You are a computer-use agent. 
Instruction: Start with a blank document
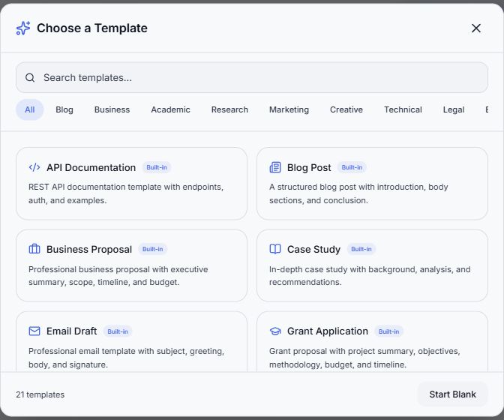pos(452,394)
